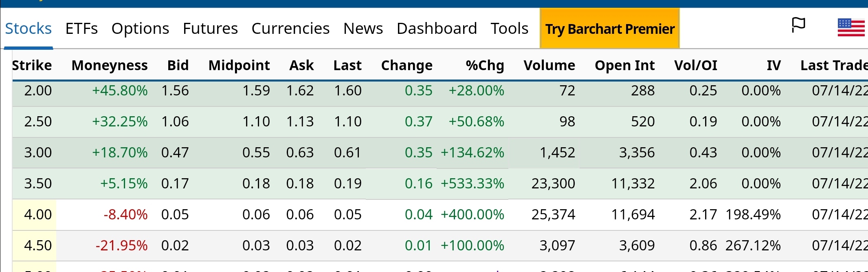Open the Stocks menu tab
Viewport: 868px width, 272px height.
click(x=28, y=29)
